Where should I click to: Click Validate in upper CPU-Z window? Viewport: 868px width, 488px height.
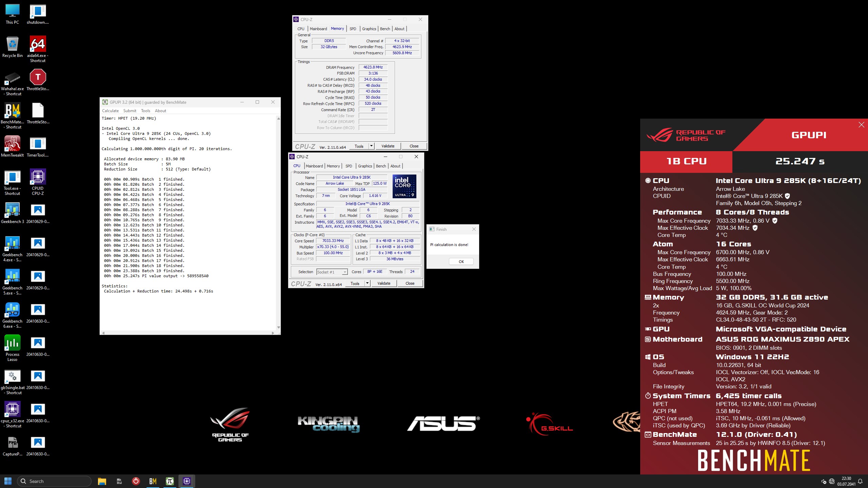[x=388, y=146]
